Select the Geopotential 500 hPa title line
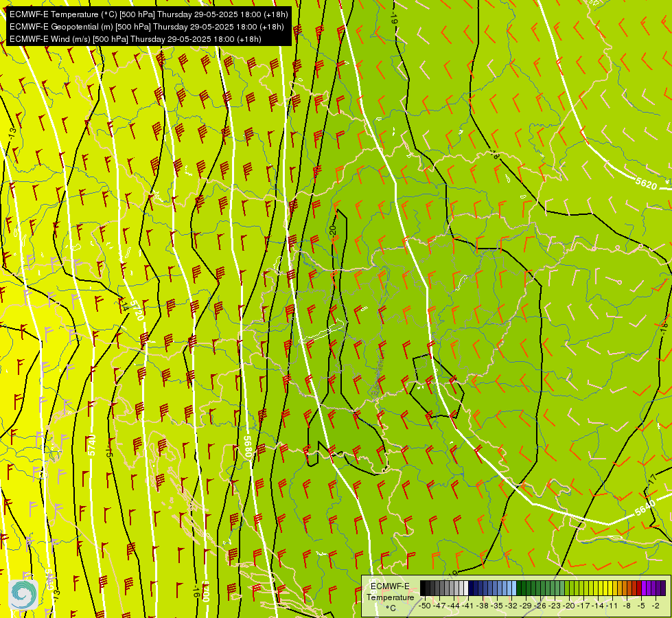 pos(147,27)
